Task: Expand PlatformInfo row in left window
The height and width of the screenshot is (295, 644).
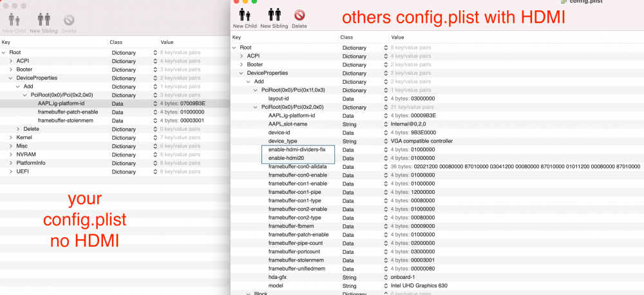Action: (x=11, y=163)
